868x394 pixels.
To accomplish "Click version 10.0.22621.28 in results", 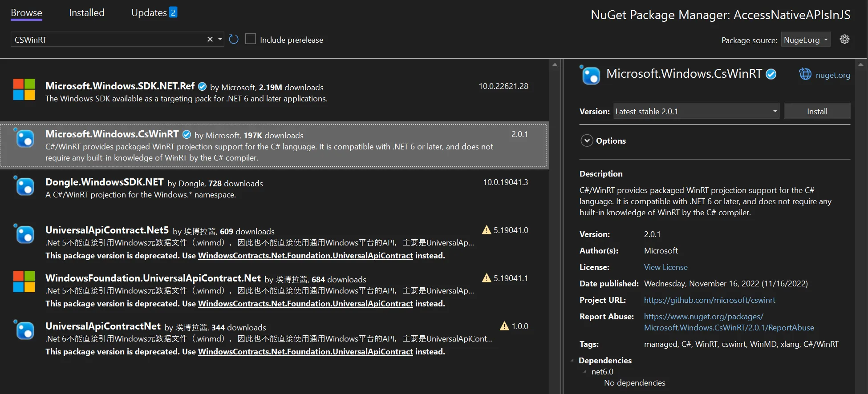I will pos(503,86).
